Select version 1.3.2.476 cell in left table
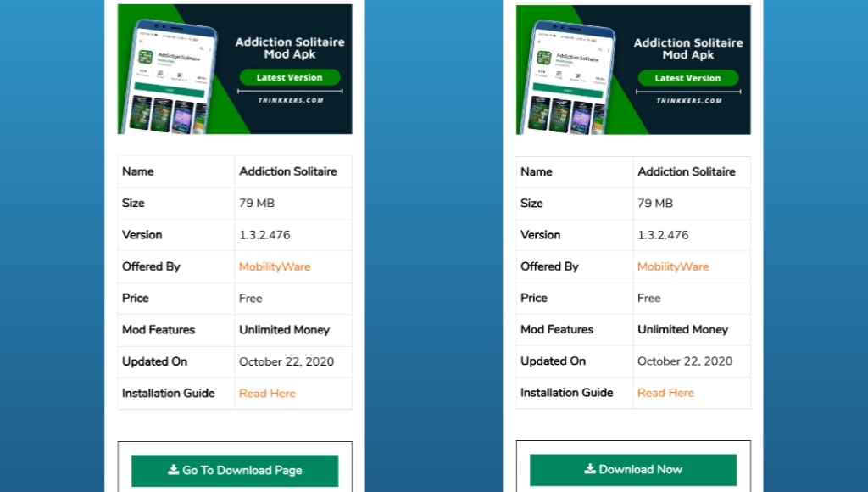This screenshot has width=868, height=492. pyautogui.click(x=264, y=235)
